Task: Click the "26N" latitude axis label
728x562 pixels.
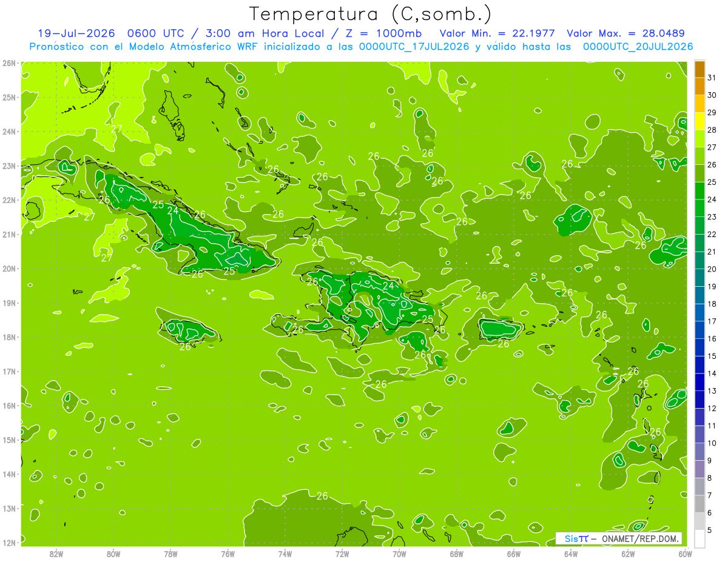Action: tap(9, 63)
